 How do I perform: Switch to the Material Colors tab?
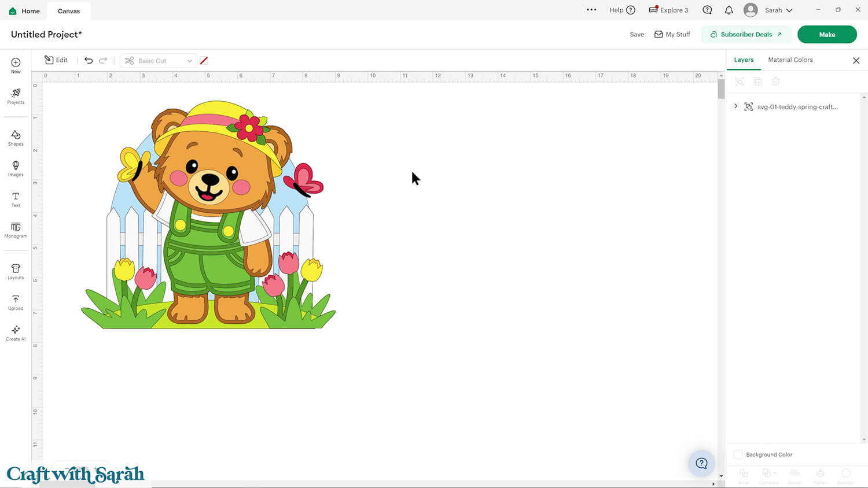click(790, 60)
